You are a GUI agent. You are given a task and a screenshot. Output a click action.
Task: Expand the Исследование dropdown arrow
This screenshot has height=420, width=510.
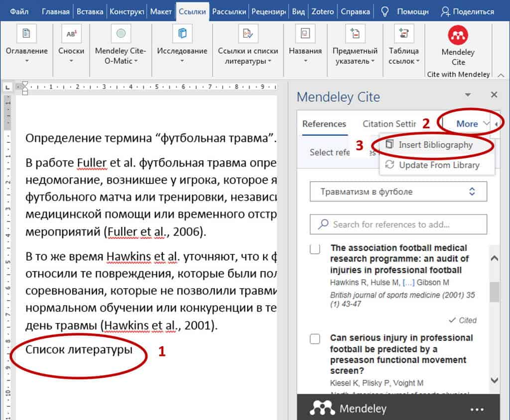(182, 61)
